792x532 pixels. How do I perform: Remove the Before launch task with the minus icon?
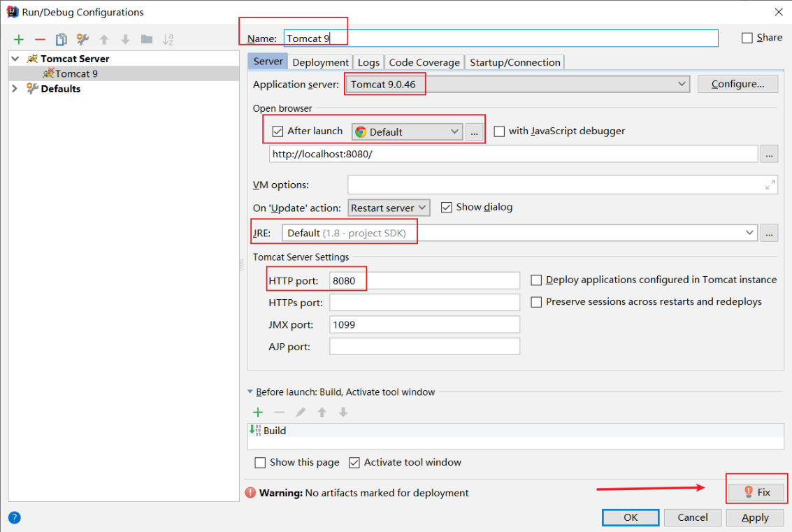[280, 412]
